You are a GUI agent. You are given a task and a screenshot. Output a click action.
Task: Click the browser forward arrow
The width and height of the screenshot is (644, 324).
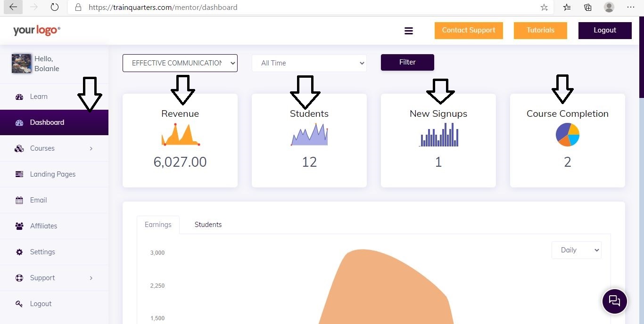pyautogui.click(x=34, y=7)
